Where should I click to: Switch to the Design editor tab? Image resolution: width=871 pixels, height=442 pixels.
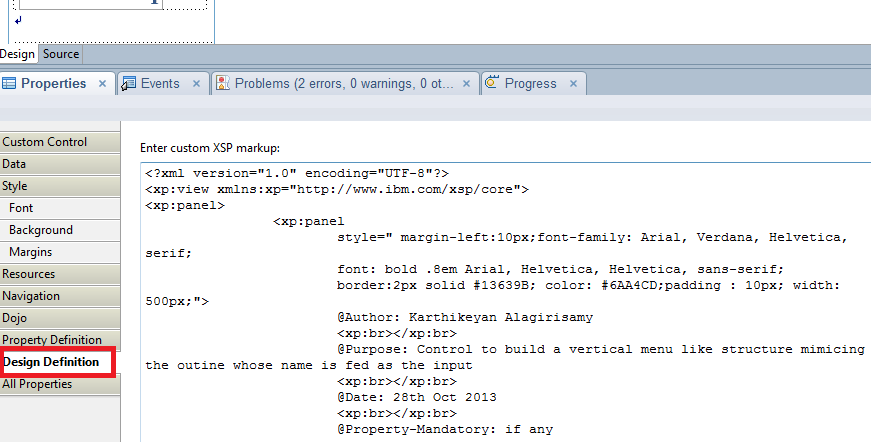(x=17, y=54)
